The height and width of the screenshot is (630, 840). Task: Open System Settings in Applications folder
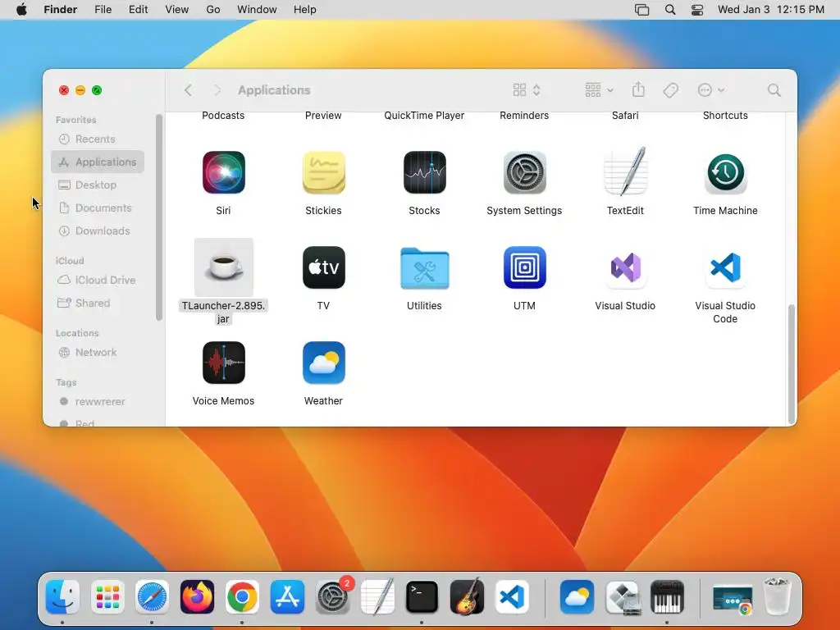pyautogui.click(x=524, y=172)
